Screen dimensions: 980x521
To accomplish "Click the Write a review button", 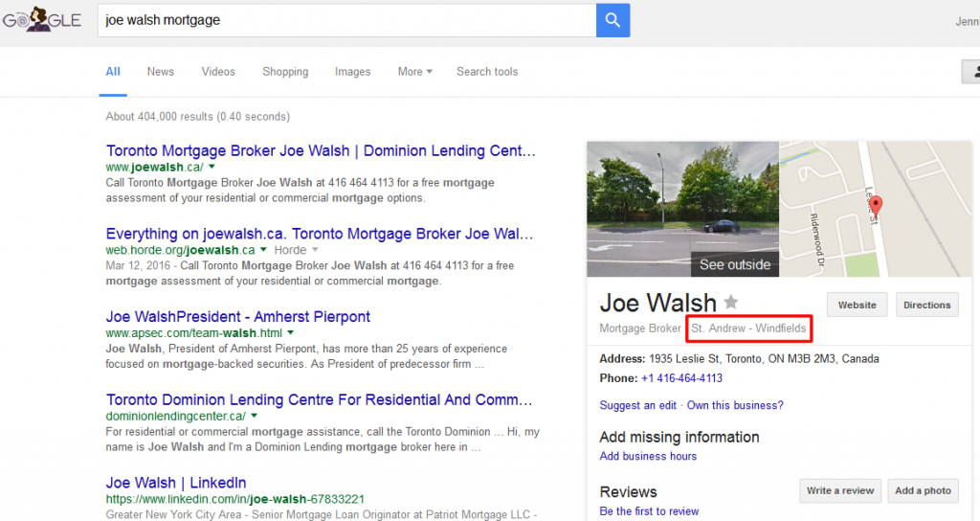I will point(840,491).
